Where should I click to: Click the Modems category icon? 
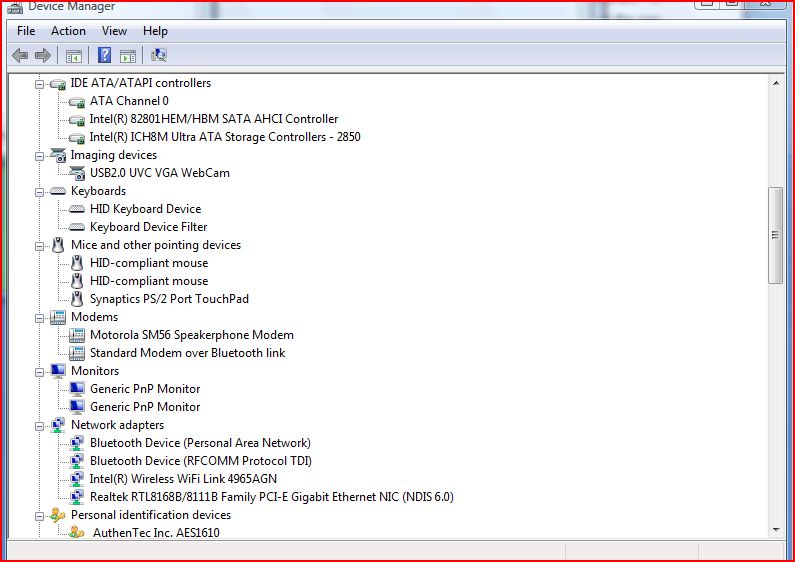(58, 317)
